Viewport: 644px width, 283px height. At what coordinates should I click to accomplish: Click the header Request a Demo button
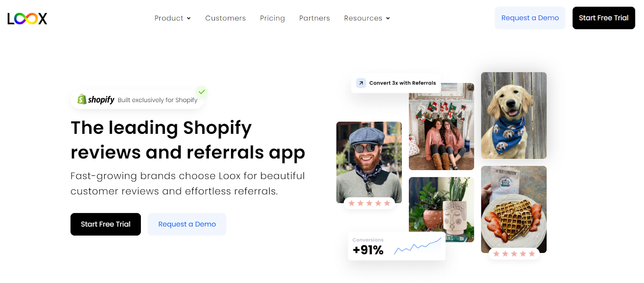(530, 18)
